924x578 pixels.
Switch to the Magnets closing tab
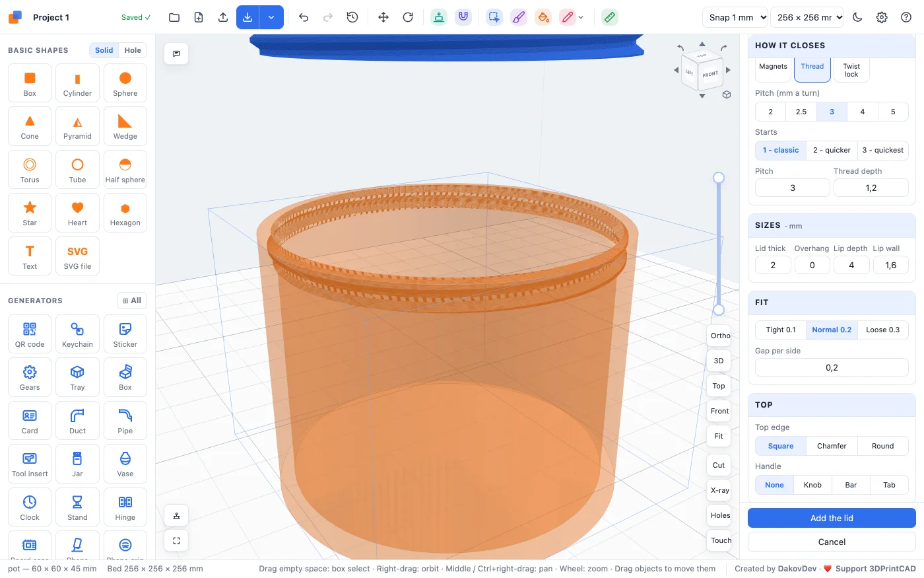[773, 66]
